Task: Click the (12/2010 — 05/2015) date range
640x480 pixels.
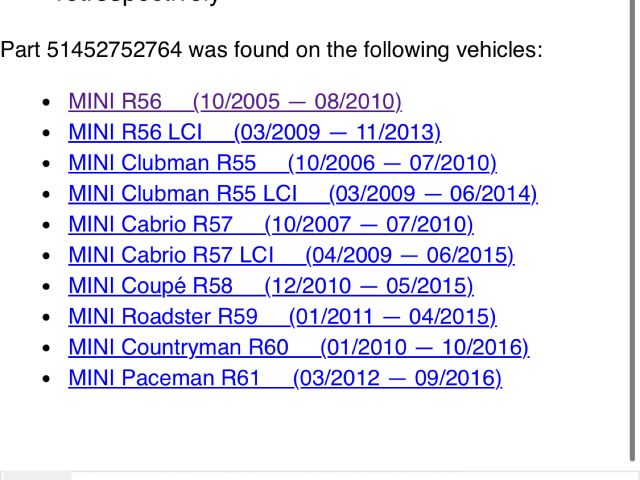Action: click(x=369, y=287)
